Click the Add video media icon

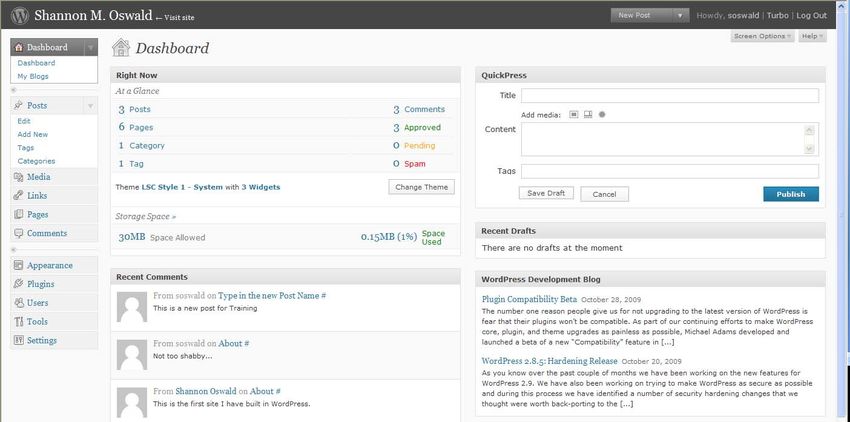click(x=588, y=114)
